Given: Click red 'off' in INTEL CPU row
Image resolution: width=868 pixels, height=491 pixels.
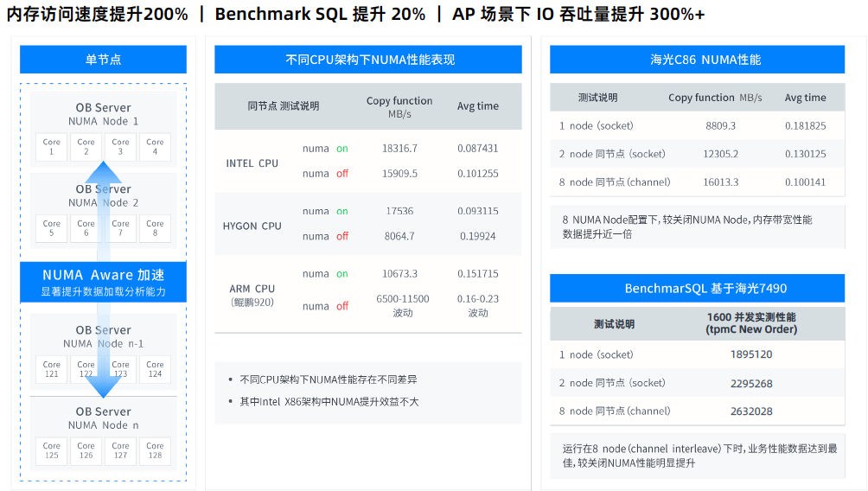Looking at the screenshot, I should click(342, 173).
